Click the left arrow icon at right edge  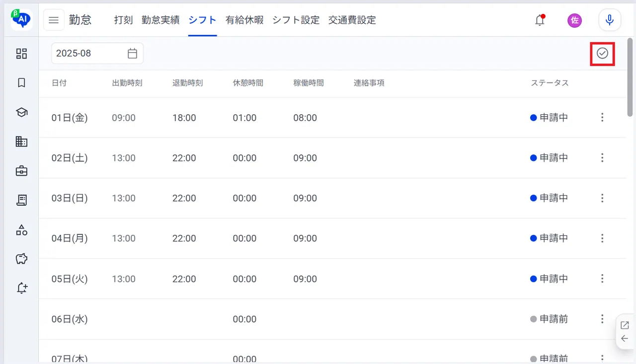(x=625, y=339)
